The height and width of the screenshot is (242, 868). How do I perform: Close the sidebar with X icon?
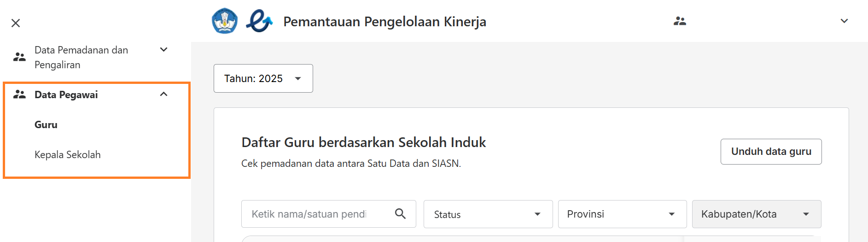(x=16, y=23)
